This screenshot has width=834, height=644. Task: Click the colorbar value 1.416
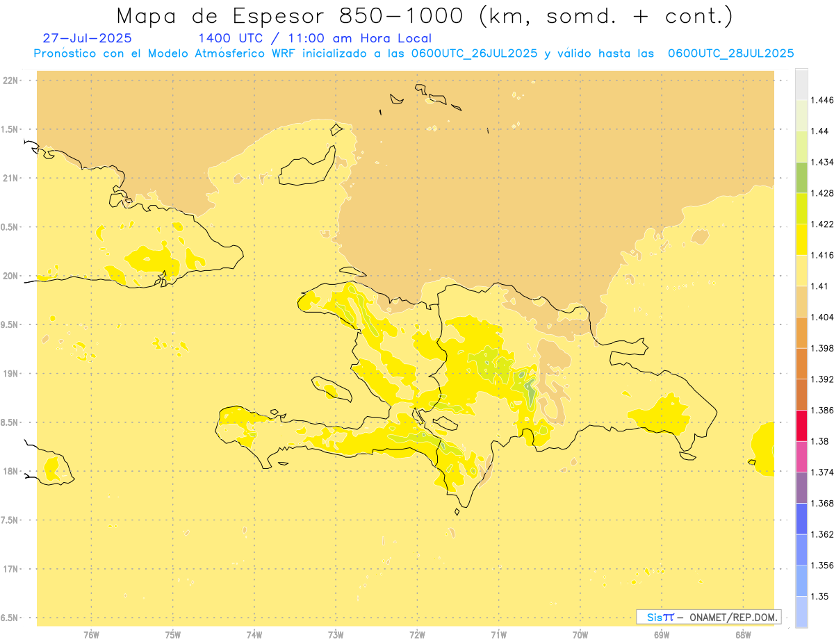click(824, 255)
